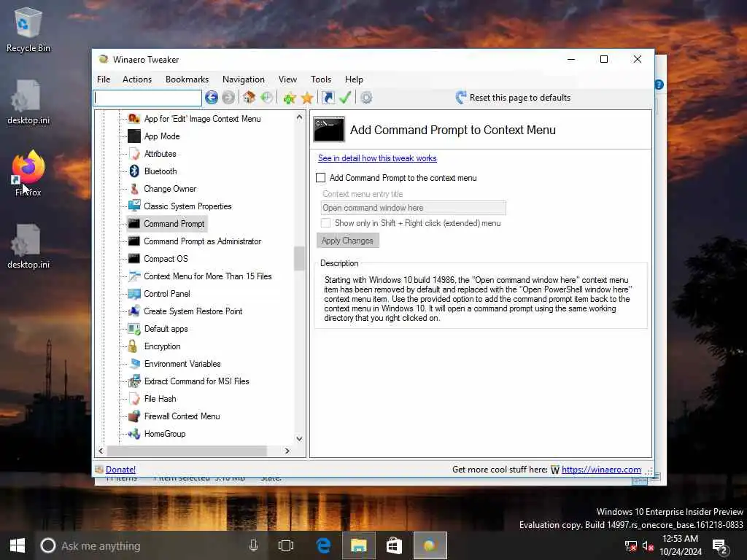This screenshot has height=560, width=747.
Task: Open the Action Center notifications icon
Action: click(719, 545)
